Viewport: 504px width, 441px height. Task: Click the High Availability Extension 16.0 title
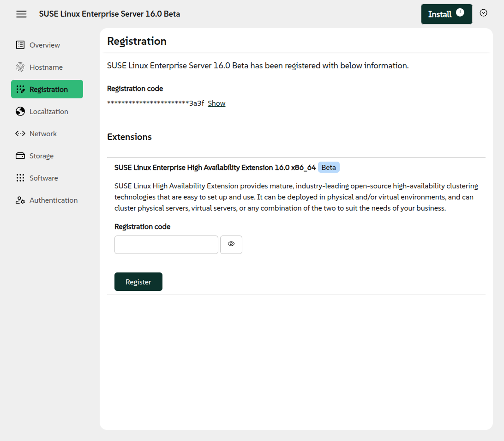215,167
